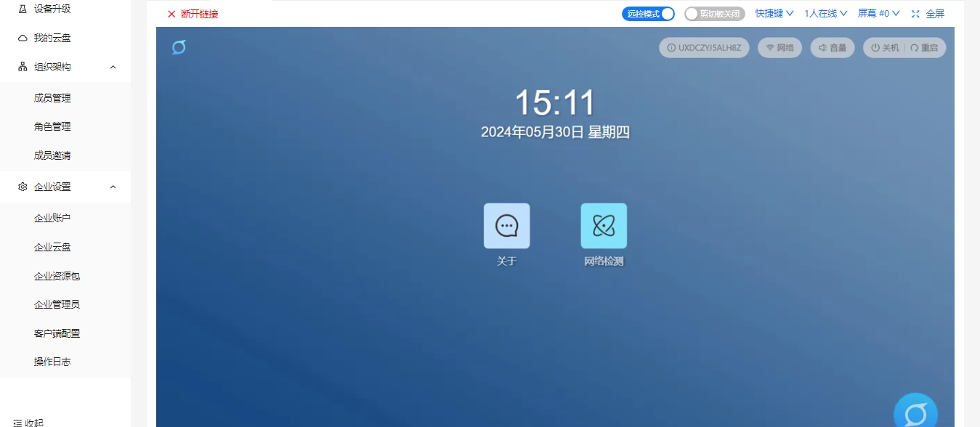Click the info icon beside UXDCZYJ5ALH8Z
Screen dimensions: 980x427
(671, 48)
